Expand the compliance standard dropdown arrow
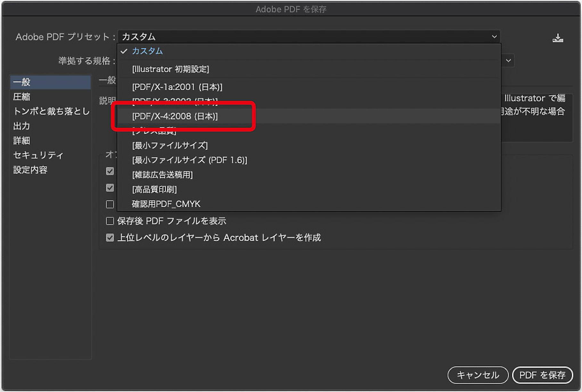 tap(508, 61)
